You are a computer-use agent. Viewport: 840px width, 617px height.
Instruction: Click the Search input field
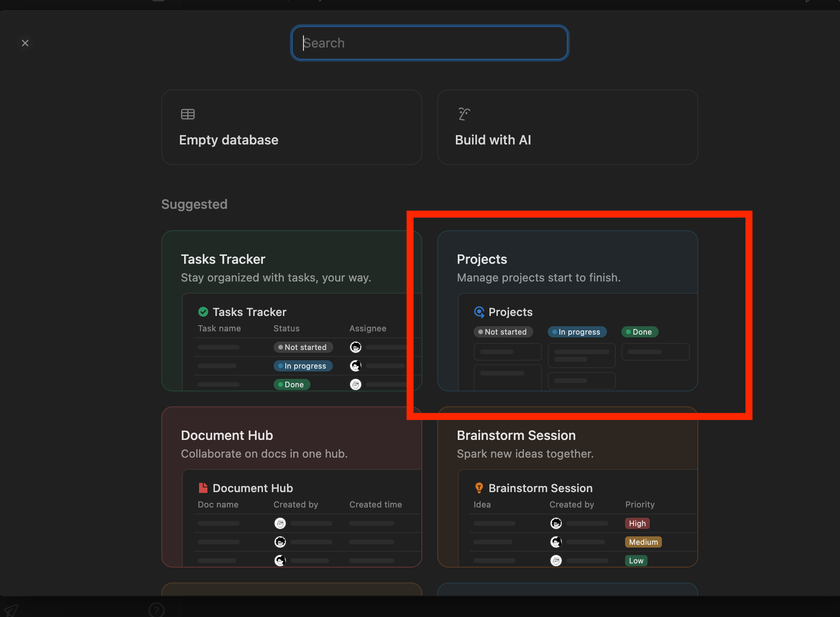click(429, 43)
